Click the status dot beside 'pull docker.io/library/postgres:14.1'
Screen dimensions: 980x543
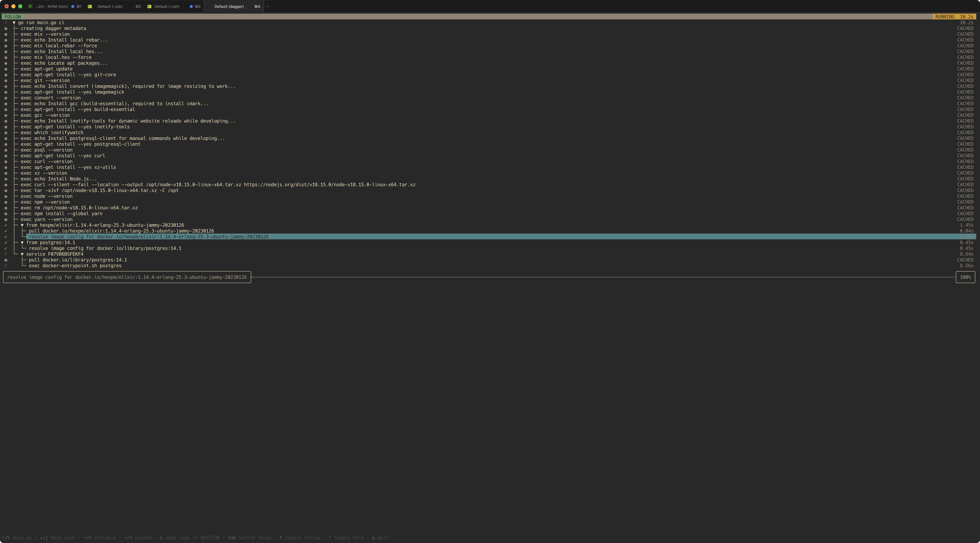point(6,260)
